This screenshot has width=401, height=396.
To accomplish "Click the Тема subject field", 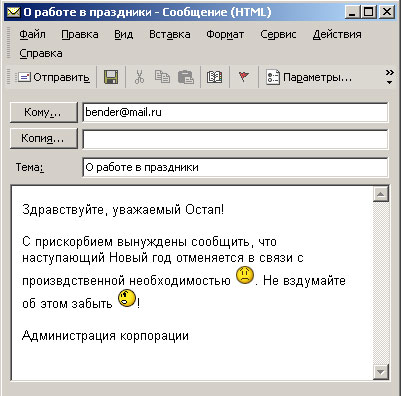I will [x=235, y=167].
